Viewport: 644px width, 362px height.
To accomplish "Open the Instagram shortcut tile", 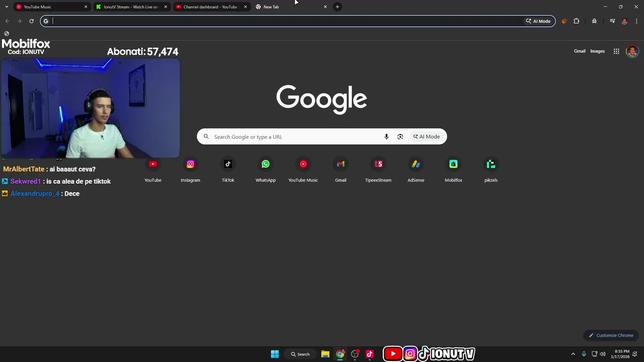I will click(x=190, y=170).
